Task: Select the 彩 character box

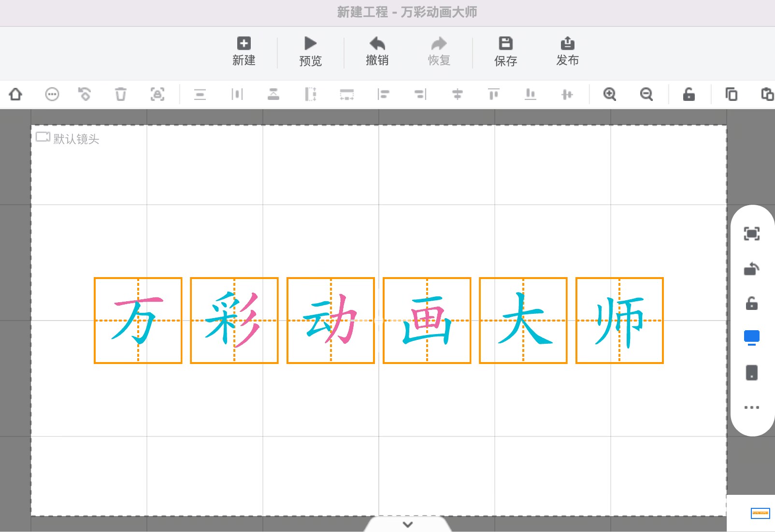Action: click(x=234, y=321)
